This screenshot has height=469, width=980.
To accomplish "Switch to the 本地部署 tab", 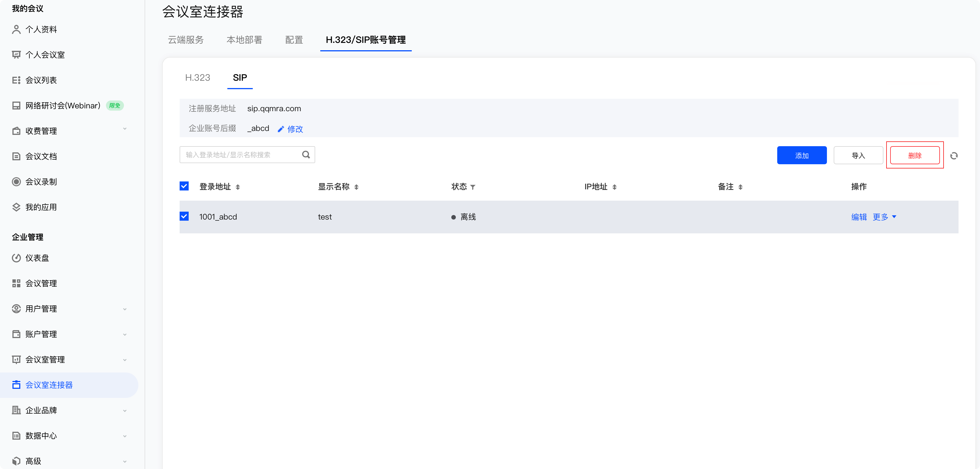I will (x=244, y=40).
